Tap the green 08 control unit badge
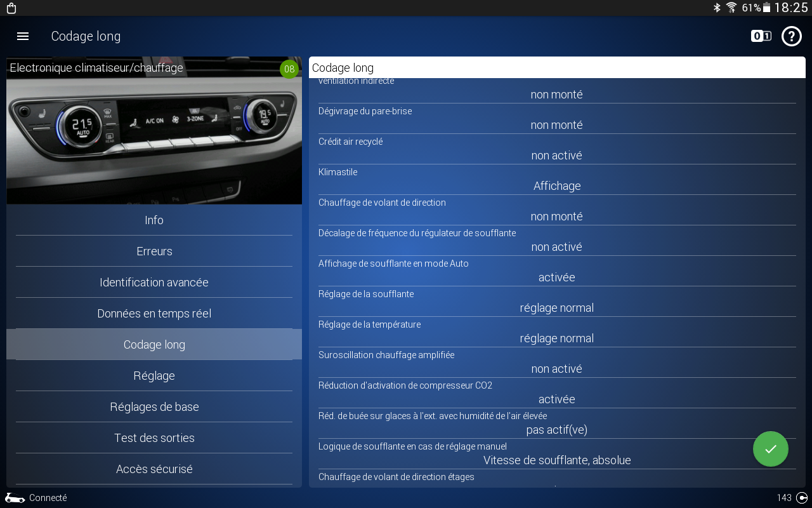Image resolution: width=812 pixels, height=508 pixels. 289,69
